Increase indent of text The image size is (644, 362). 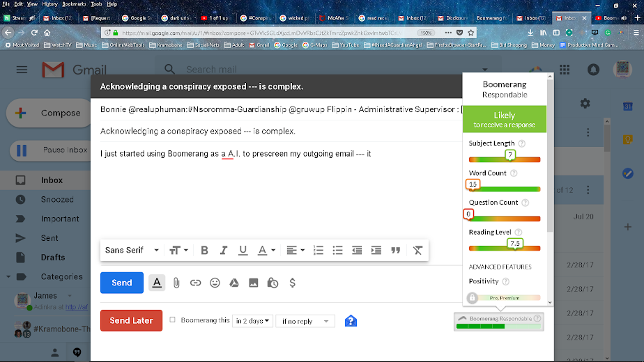point(376,250)
